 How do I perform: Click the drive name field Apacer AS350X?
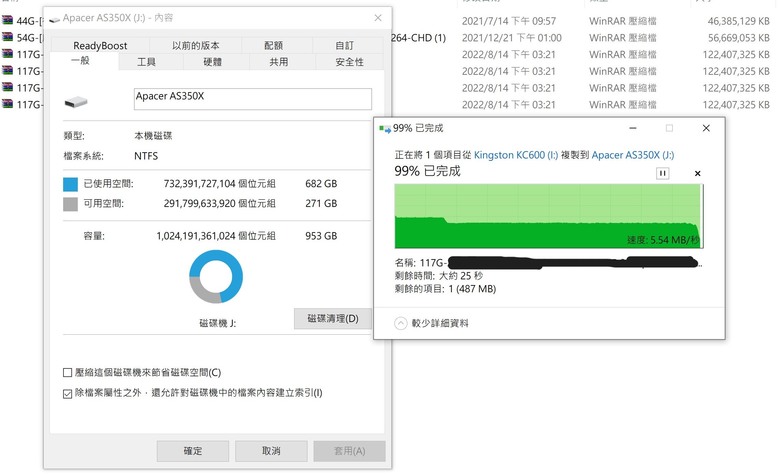pyautogui.click(x=253, y=99)
